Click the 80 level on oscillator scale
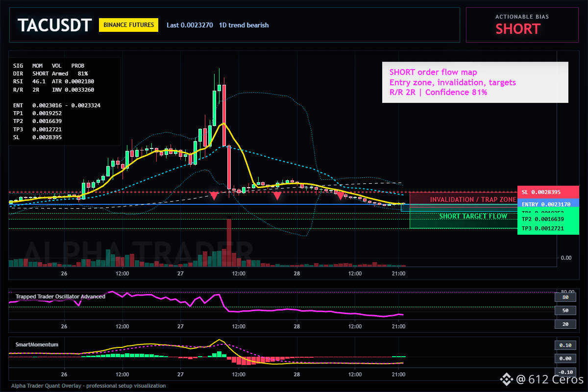Viewport: 588px width, 392px height. [x=565, y=297]
